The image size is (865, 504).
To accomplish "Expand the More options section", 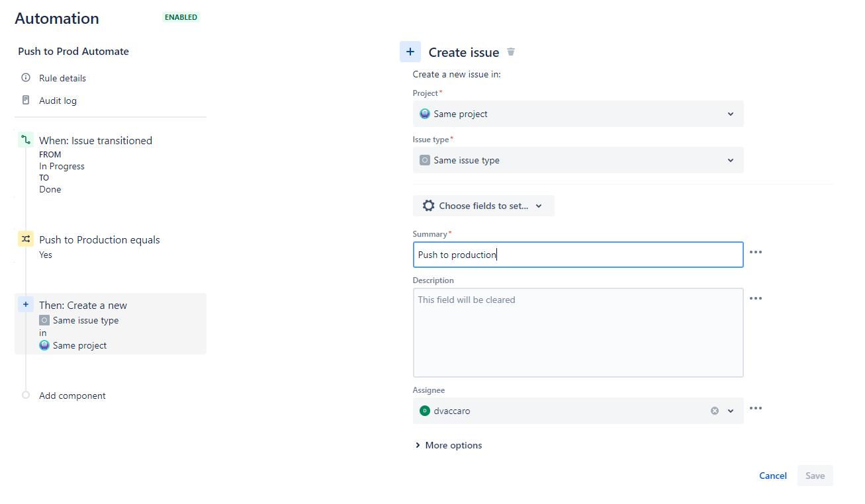I will pos(449,444).
